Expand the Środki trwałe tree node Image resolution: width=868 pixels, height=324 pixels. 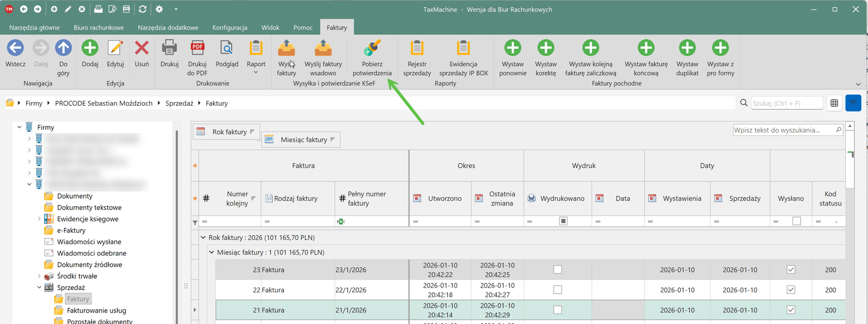click(39, 276)
